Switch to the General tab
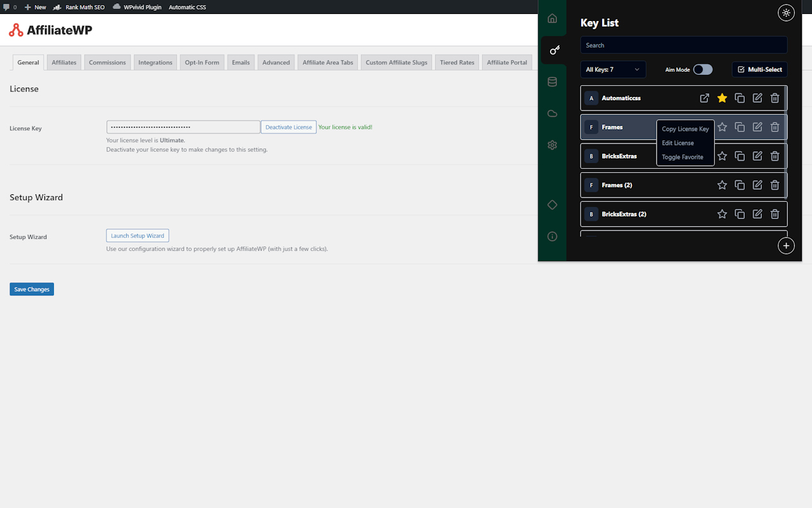 click(x=28, y=62)
